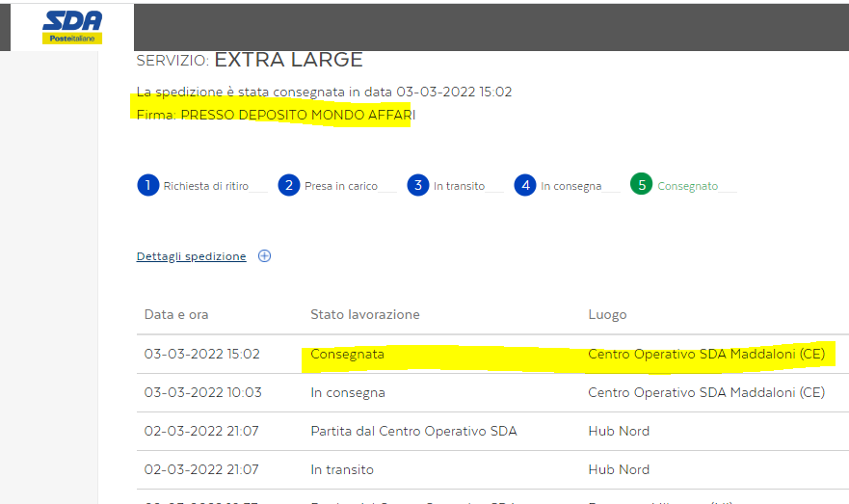This screenshot has height=504, width=849.
Task: Click the SDA Poste Italiane logo
Action: tap(72, 26)
